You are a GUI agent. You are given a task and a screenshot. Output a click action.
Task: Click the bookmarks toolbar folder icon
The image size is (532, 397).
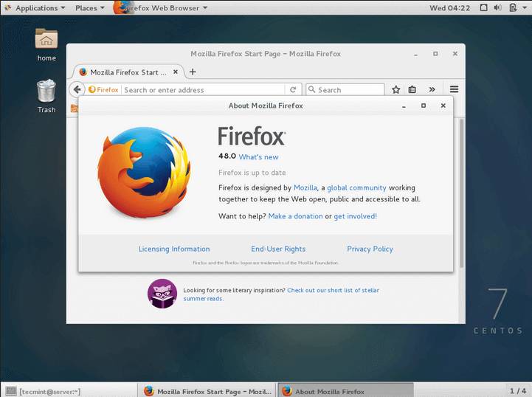tap(74, 108)
